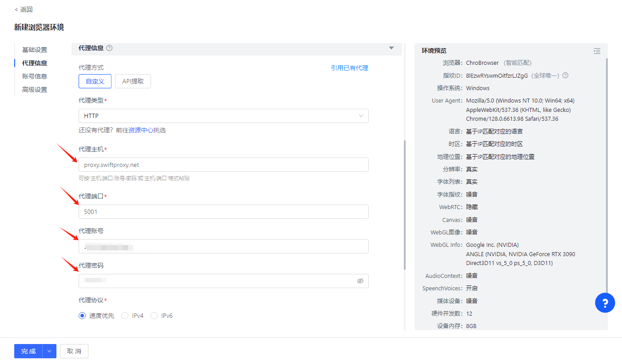Click the 取消 button

click(74, 351)
